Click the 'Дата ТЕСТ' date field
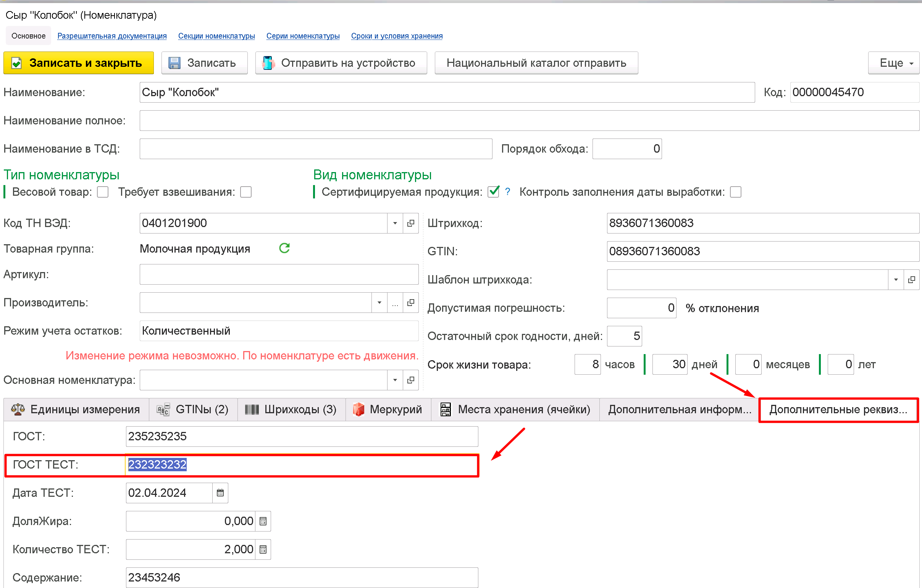 [169, 493]
